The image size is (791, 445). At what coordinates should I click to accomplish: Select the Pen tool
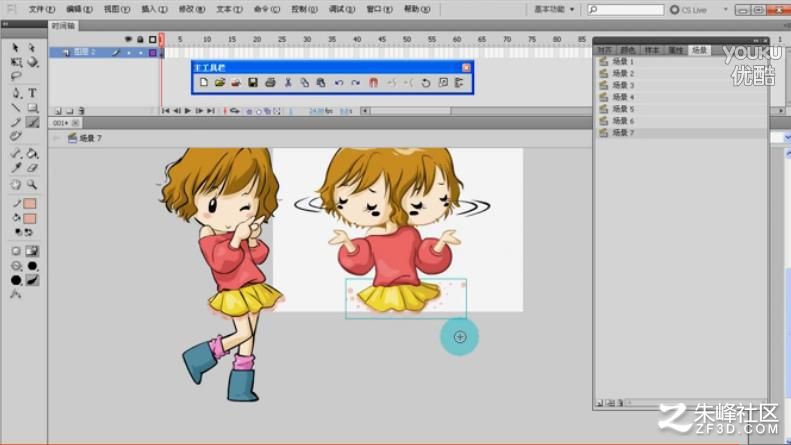tap(16, 93)
